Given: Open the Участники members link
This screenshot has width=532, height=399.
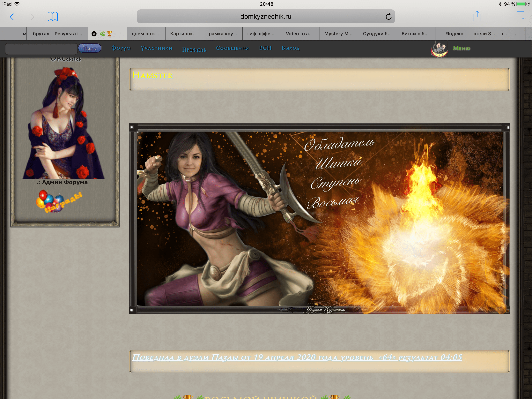Looking at the screenshot, I should [157, 48].
